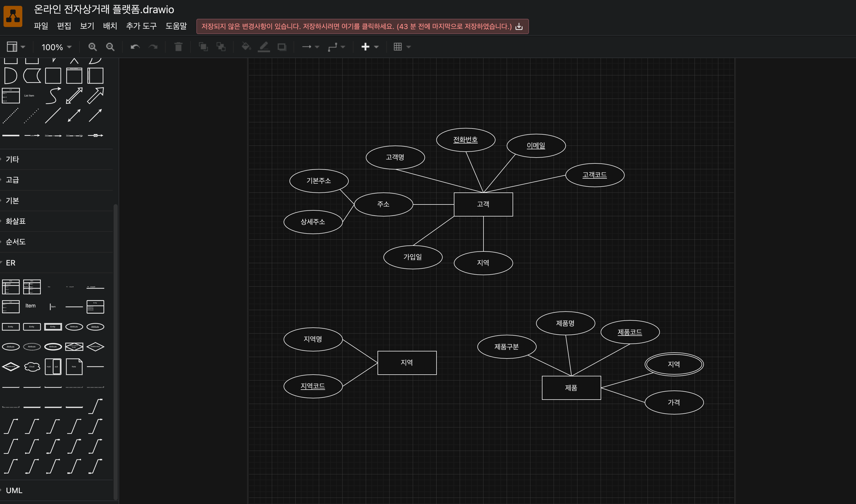Open the table insert dropdown
Viewport: 856px width, 504px height.
[402, 47]
